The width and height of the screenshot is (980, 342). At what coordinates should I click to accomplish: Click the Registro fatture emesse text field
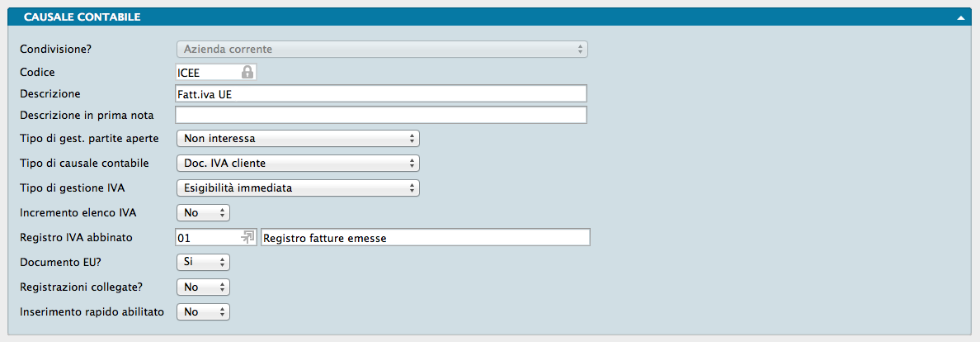pyautogui.click(x=425, y=238)
